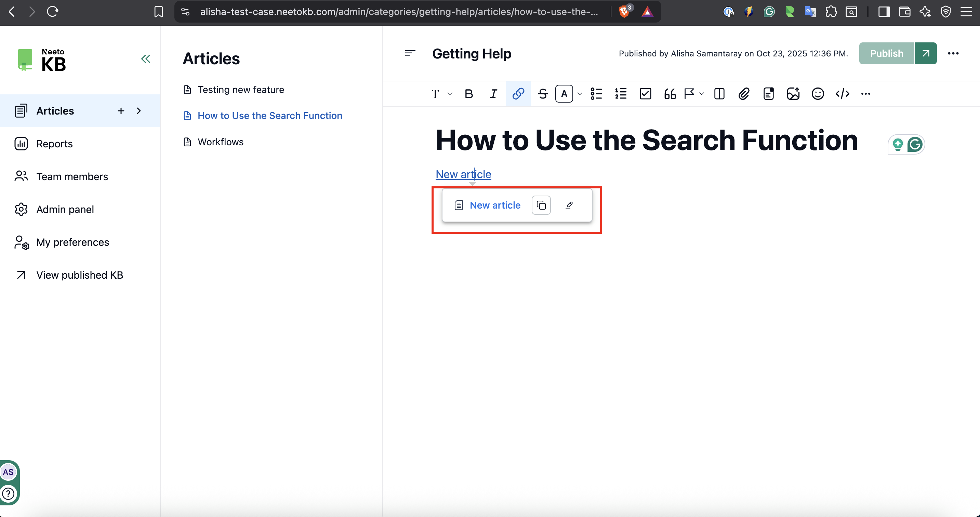Insert a checklist (todo list) item
Image resolution: width=980 pixels, height=517 pixels.
pyautogui.click(x=645, y=94)
